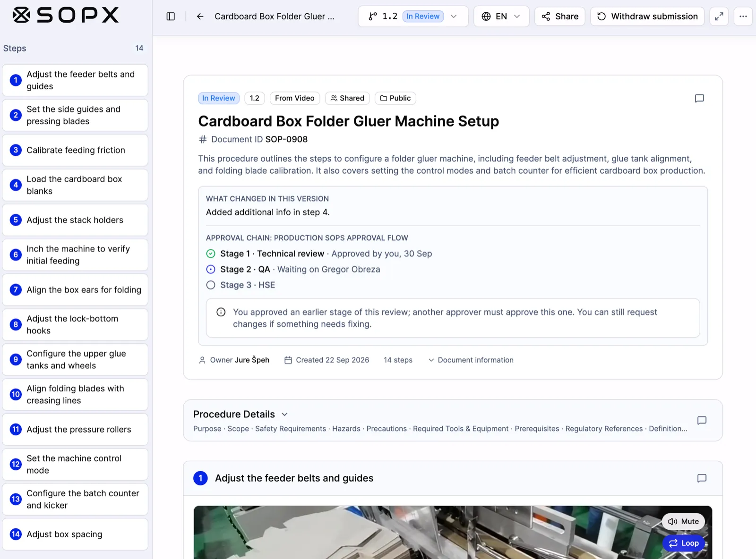
Task: Go to step 5 Adjust the stack holders
Action: click(75, 220)
